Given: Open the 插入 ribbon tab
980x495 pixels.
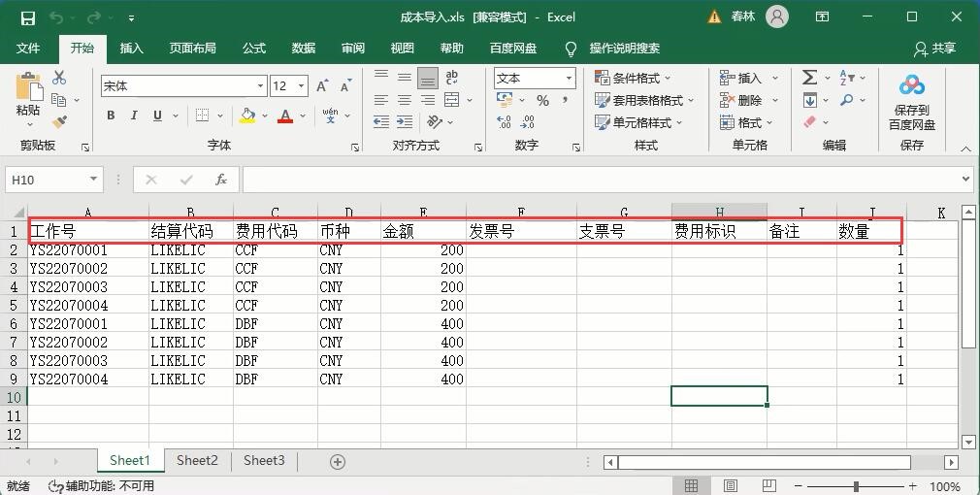Looking at the screenshot, I should 131,49.
